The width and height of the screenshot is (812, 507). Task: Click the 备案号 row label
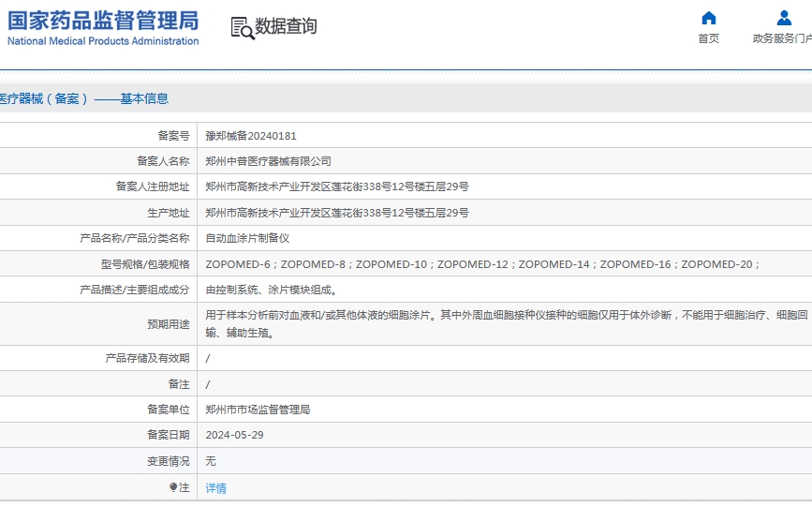pos(173,136)
